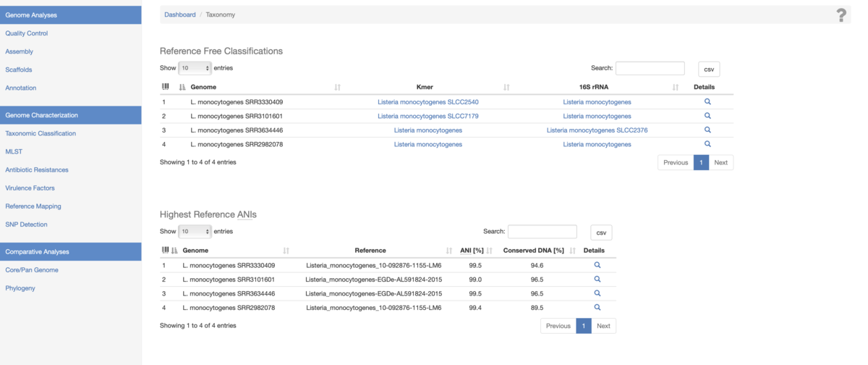Open 16S rRNA link for SRR2982078 row
Image resolution: width=868 pixels, height=365 pixels.
(x=597, y=144)
